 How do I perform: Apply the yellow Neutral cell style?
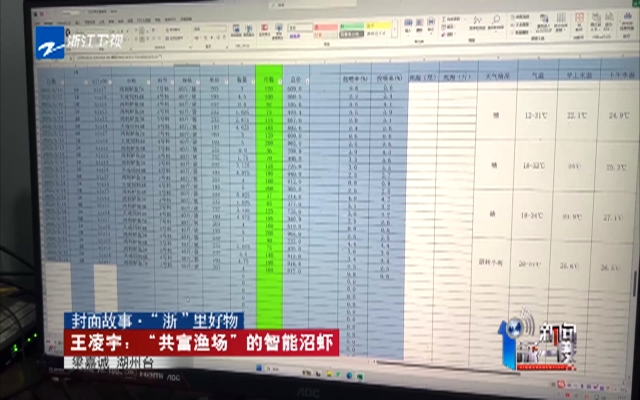pos(378,26)
